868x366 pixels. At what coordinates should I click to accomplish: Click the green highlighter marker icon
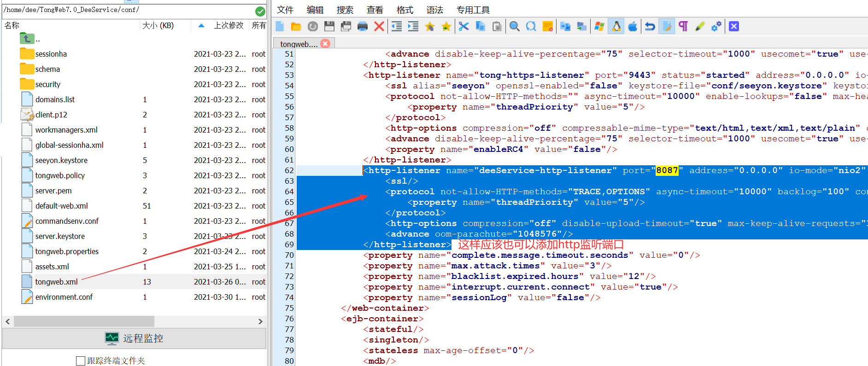(699, 27)
